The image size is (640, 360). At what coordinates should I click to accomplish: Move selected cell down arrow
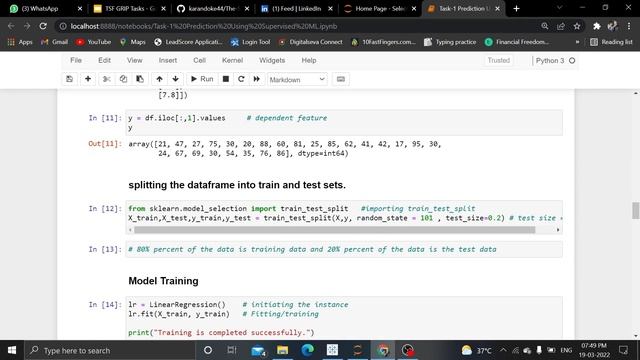[176, 79]
